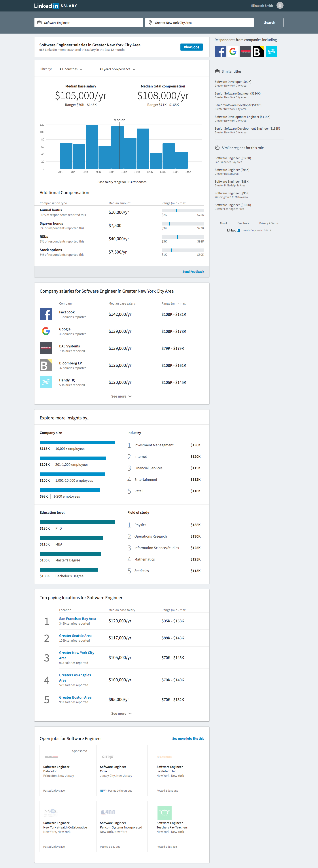
Task: Expand See more under top paying locations
Action: 122,713
